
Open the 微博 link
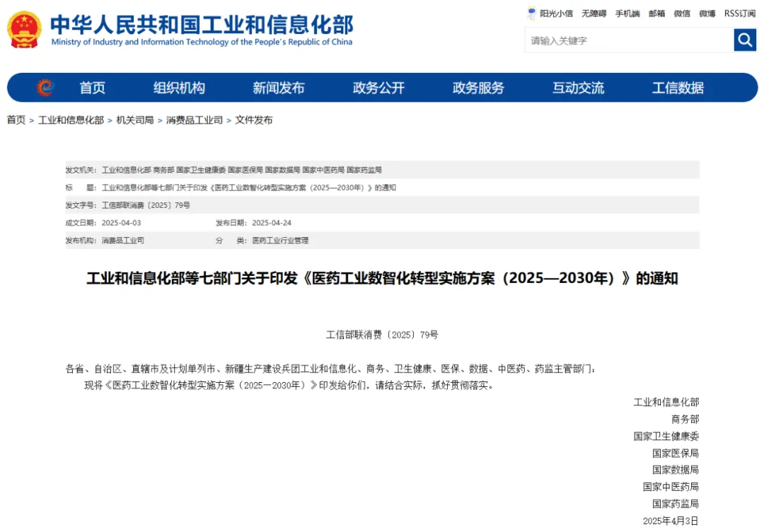point(707,13)
